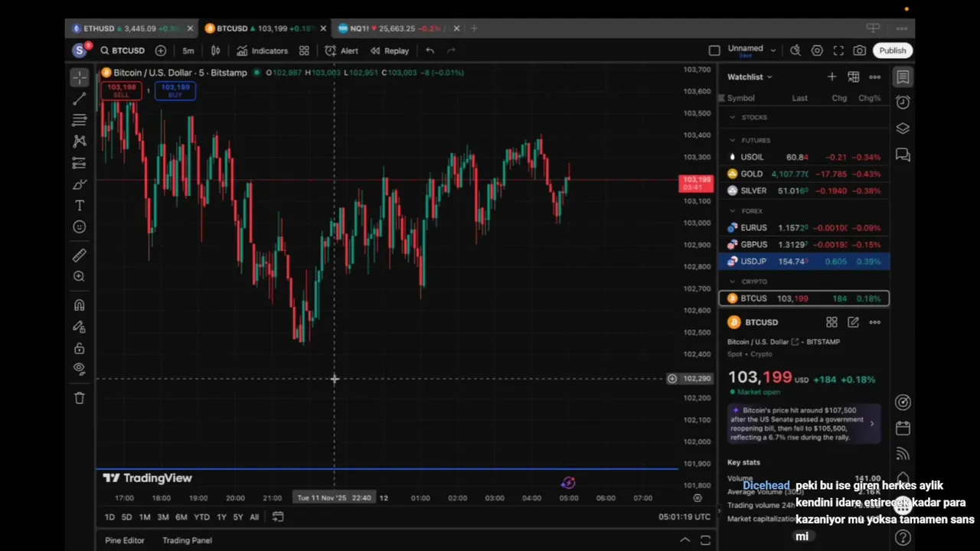The height and width of the screenshot is (551, 980).
Task: Select the brush drawing tool
Action: pyautogui.click(x=80, y=184)
